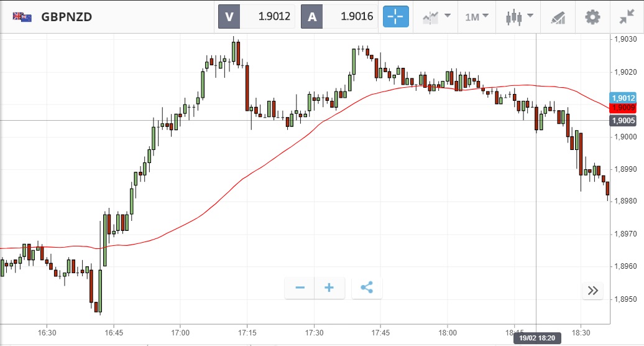Click the grey 1,9005 crosshair price label
644x346 pixels.
pos(623,121)
